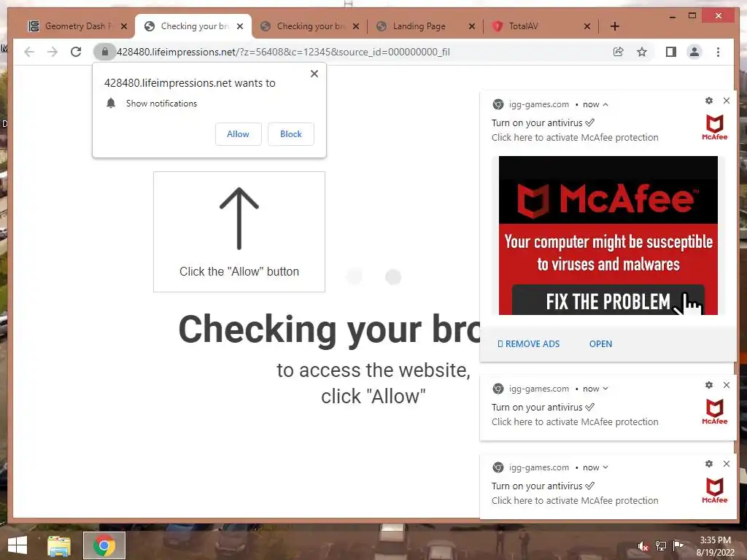Open settings gear of bottom McAfee notification
The image size is (747, 560).
tap(709, 464)
